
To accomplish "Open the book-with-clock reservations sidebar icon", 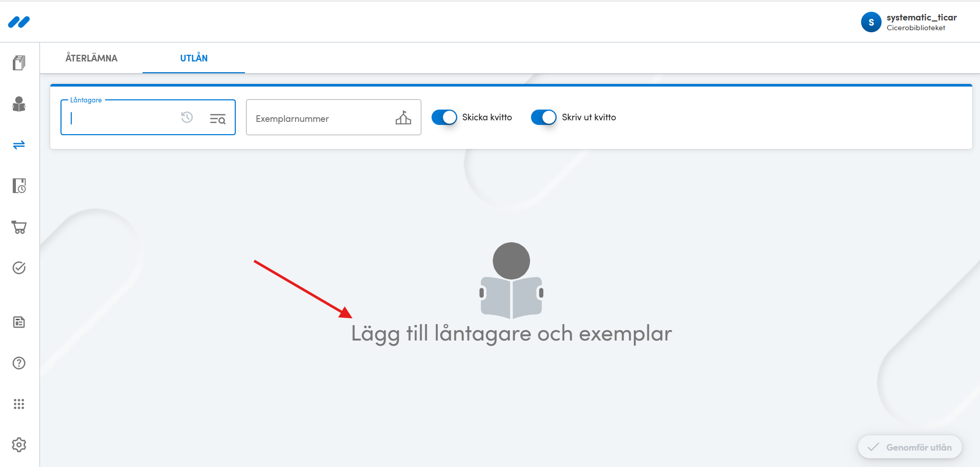I will [x=19, y=186].
